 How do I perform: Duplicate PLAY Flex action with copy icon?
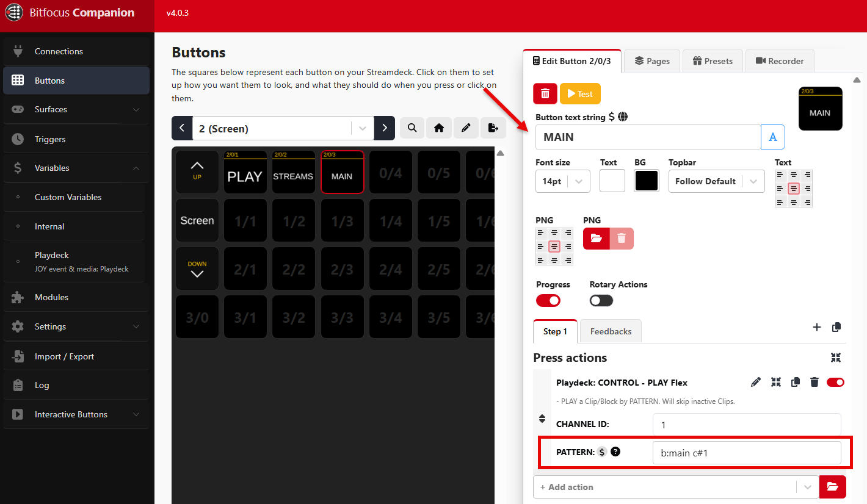tap(795, 383)
